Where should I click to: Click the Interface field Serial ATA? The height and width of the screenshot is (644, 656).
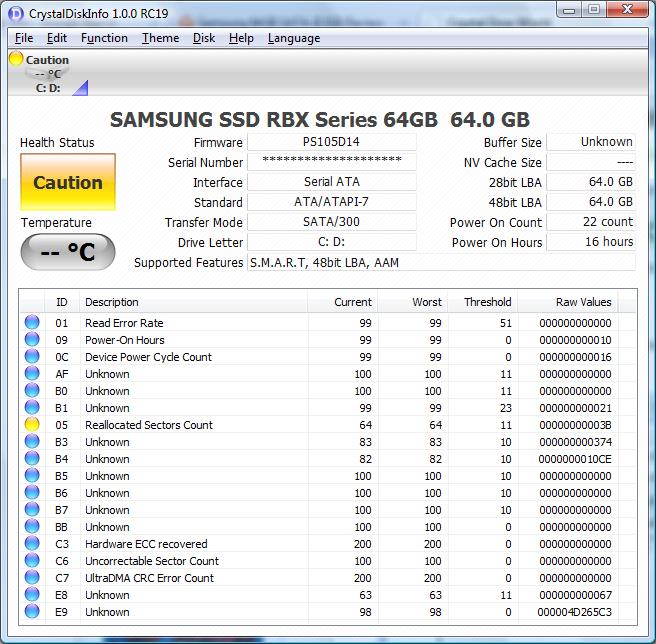pos(332,182)
